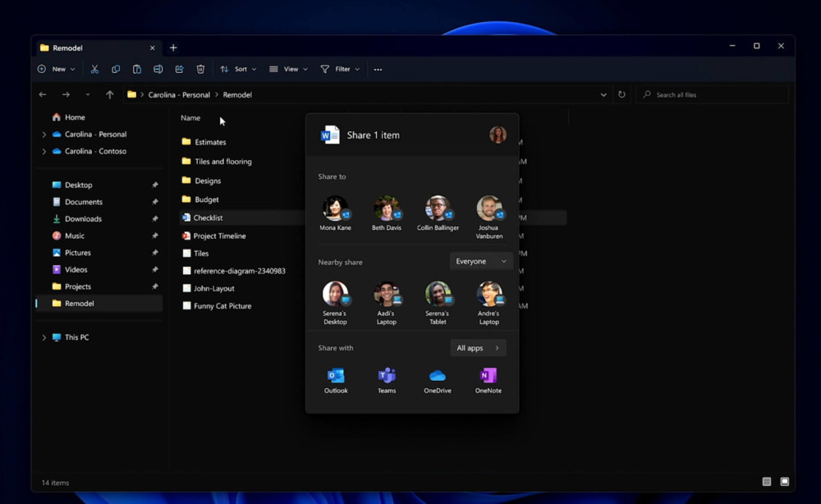Share with Mona Kane contact
This screenshot has height=504, width=821.
pos(335,208)
